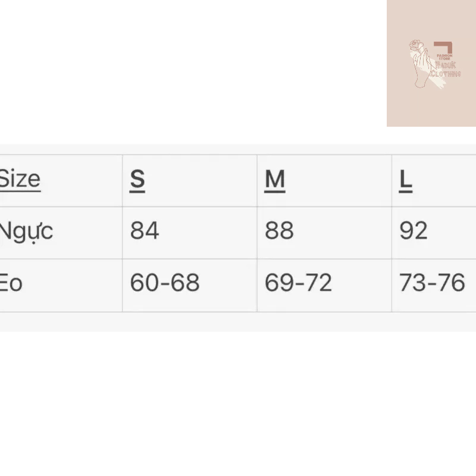The height and width of the screenshot is (476, 476).
Task: Click the 60-68 waist range cell
Action: pyautogui.click(x=165, y=283)
